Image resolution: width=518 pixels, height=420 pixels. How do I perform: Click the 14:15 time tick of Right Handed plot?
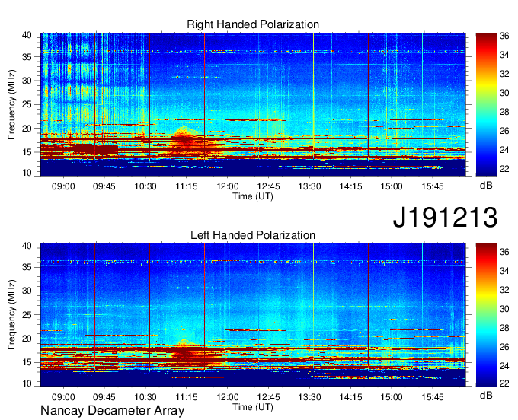tap(350, 186)
